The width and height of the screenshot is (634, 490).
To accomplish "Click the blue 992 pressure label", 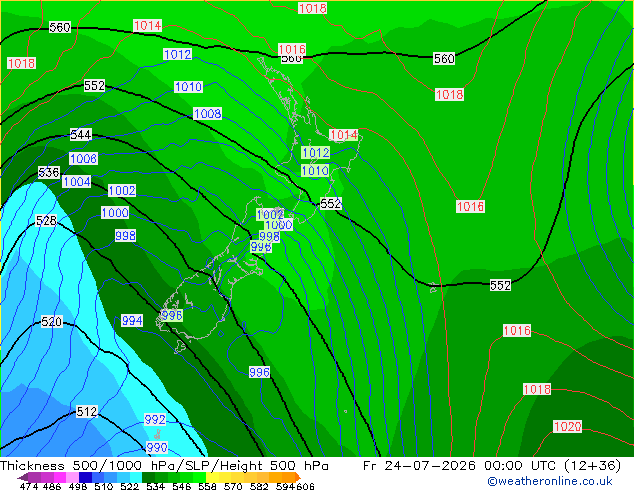I will [155, 420].
